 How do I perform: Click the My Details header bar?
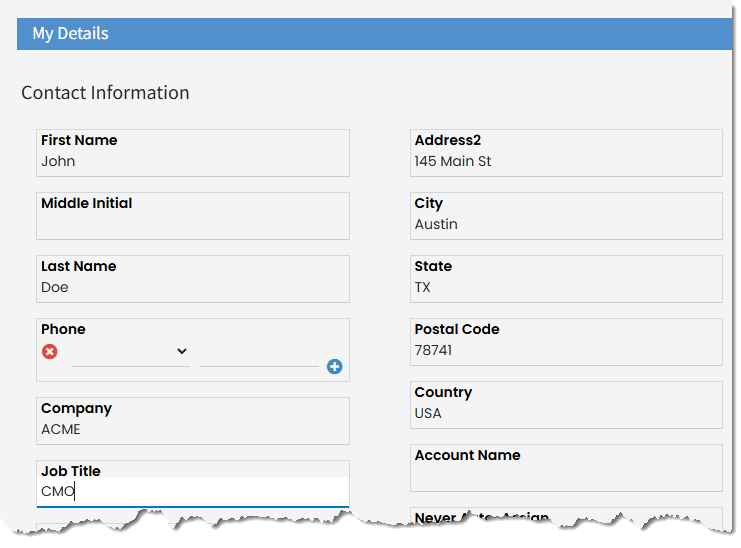tap(374, 34)
